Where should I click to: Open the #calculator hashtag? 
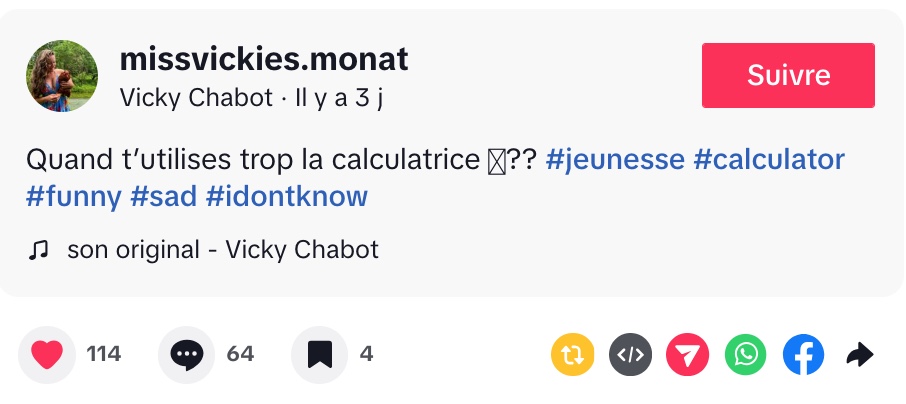coord(769,160)
